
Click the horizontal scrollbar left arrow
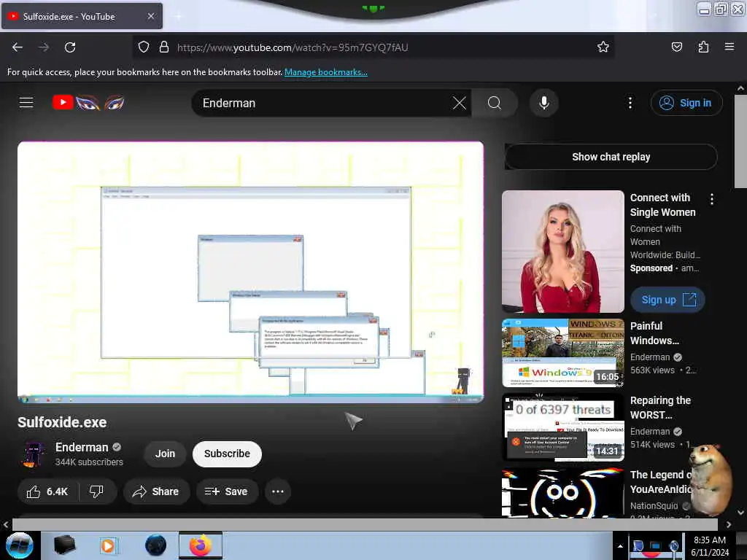6,524
